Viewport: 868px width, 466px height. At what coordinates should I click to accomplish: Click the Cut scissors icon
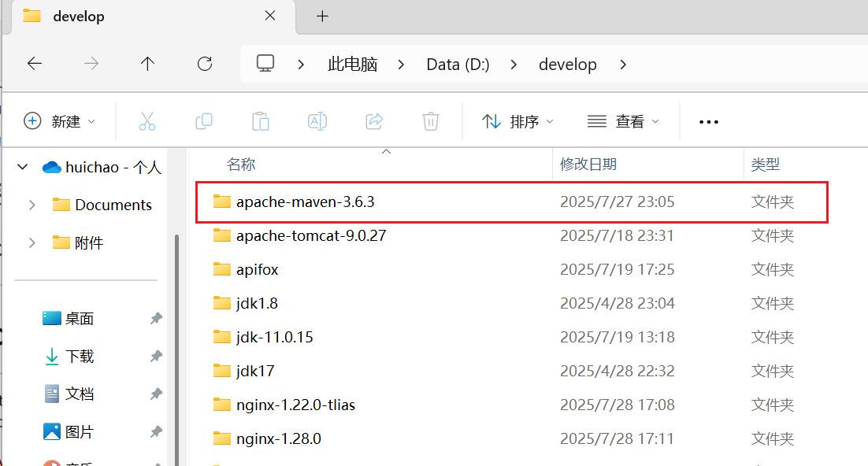147,121
